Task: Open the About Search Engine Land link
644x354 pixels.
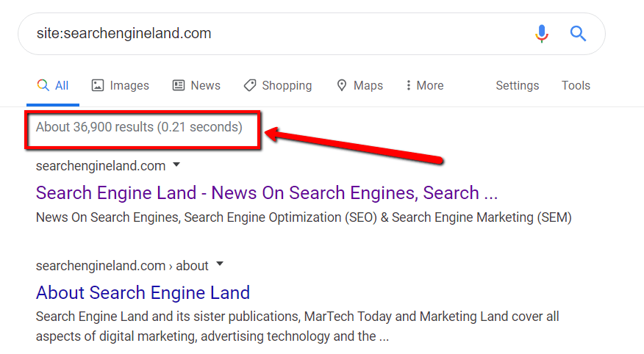Action: pos(143,292)
